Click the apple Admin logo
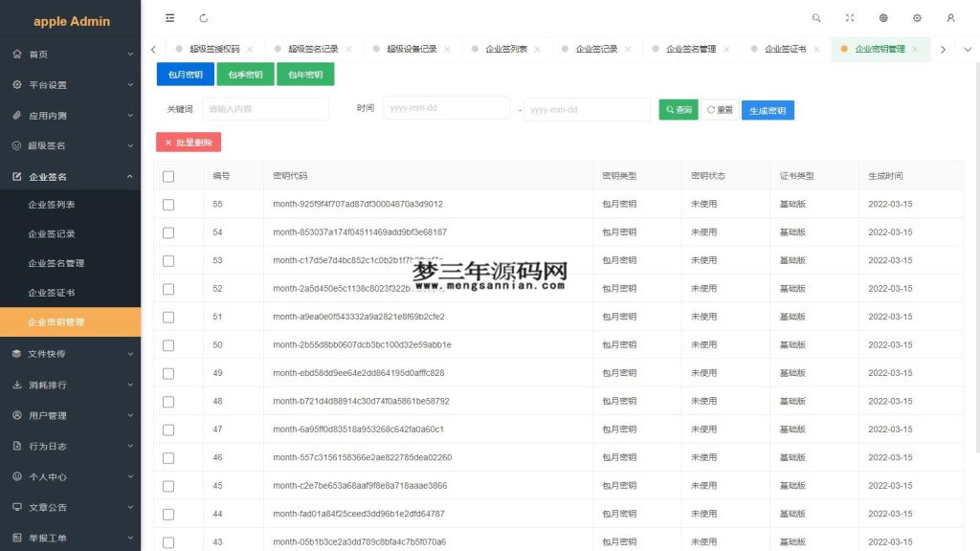This screenshot has height=551, width=980. pyautogui.click(x=70, y=19)
